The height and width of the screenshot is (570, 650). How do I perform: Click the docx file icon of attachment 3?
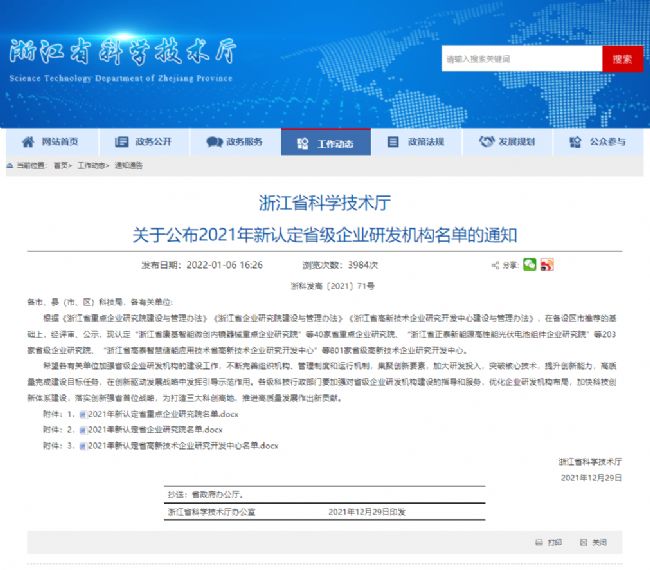(82, 446)
